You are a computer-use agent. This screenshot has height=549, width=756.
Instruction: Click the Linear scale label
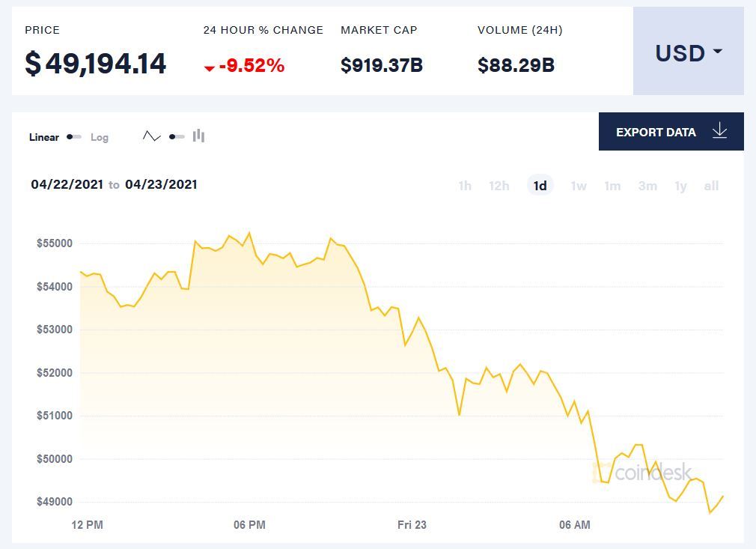tap(44, 137)
